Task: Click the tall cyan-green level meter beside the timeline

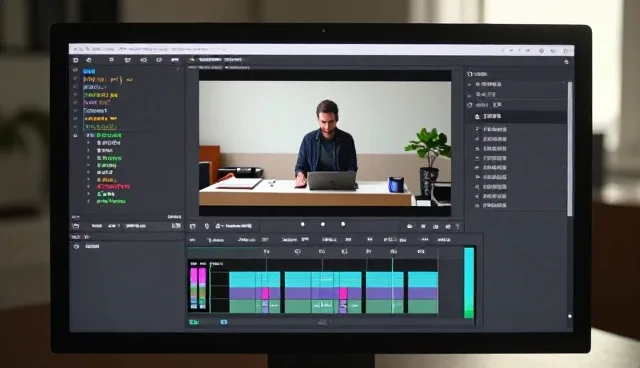Action: coord(469,282)
